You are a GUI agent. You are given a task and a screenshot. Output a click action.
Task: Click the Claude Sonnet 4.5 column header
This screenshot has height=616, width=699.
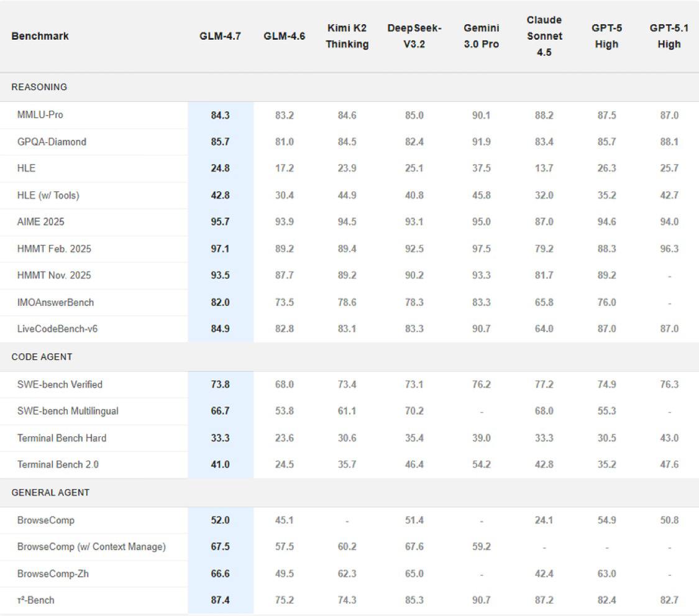(544, 36)
